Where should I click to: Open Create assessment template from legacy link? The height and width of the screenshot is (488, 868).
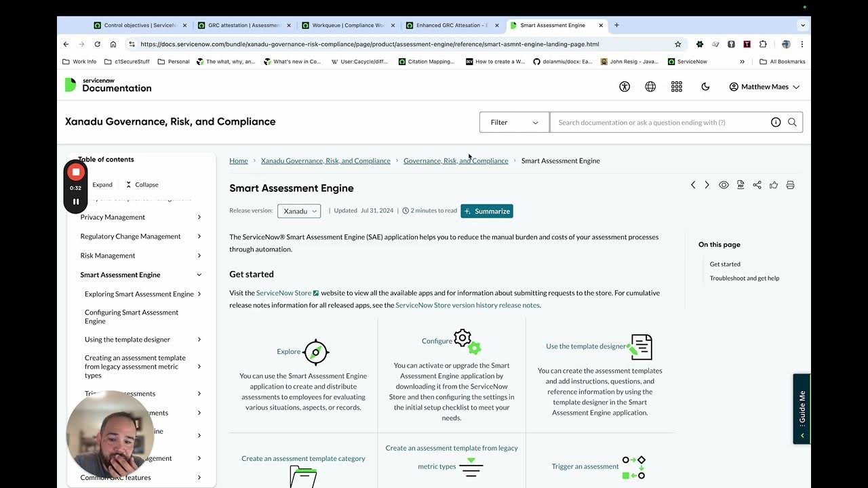[452, 457]
